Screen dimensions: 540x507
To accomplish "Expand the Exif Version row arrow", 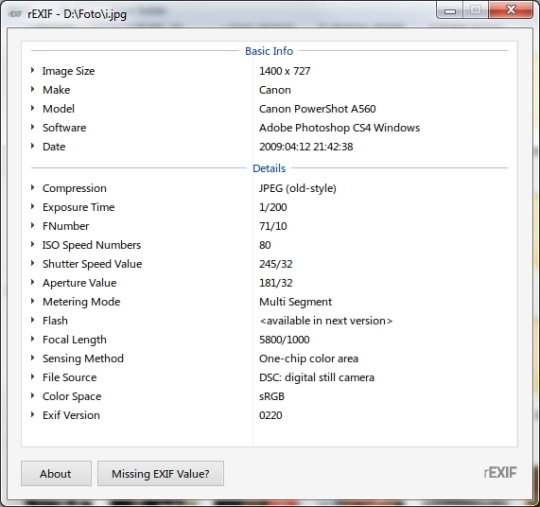I will [32, 415].
